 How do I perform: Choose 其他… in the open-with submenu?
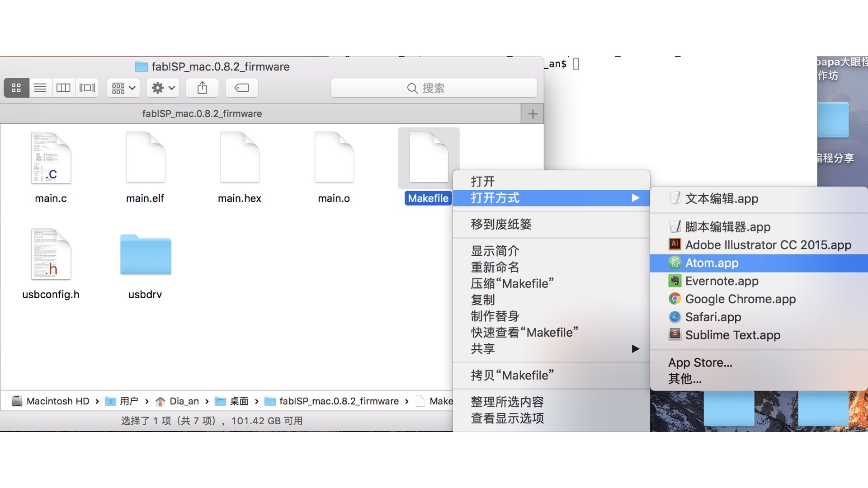[759, 379]
